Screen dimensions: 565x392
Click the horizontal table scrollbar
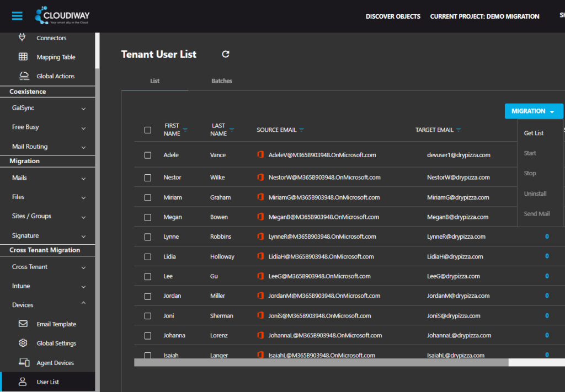(x=321, y=362)
